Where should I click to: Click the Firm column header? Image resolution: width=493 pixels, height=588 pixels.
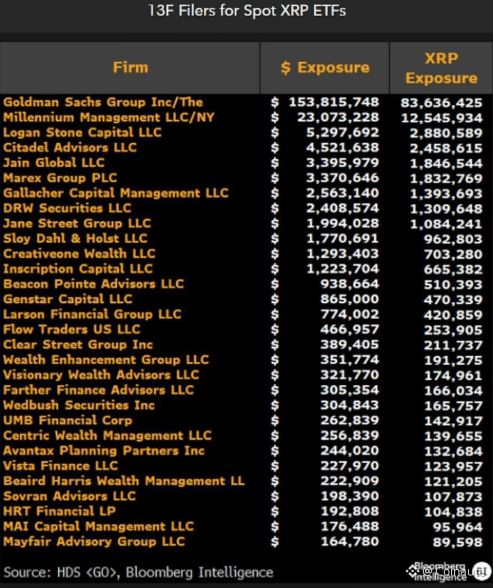pyautogui.click(x=130, y=68)
